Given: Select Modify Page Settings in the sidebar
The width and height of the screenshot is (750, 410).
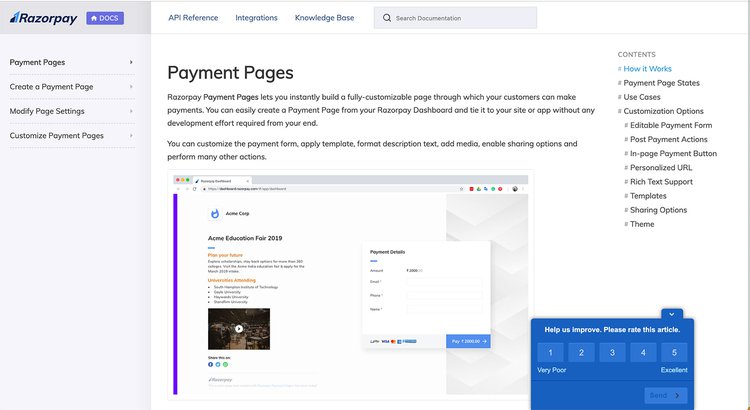Looking at the screenshot, I should click(x=47, y=111).
